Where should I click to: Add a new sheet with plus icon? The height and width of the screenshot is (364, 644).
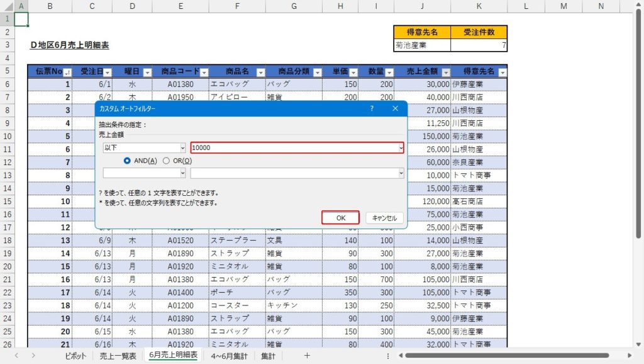pos(307,356)
